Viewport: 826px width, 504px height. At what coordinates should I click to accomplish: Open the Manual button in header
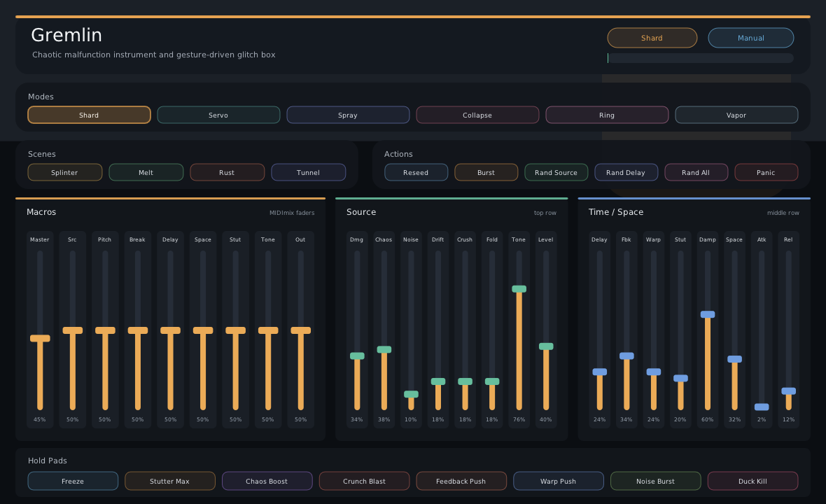pos(750,38)
